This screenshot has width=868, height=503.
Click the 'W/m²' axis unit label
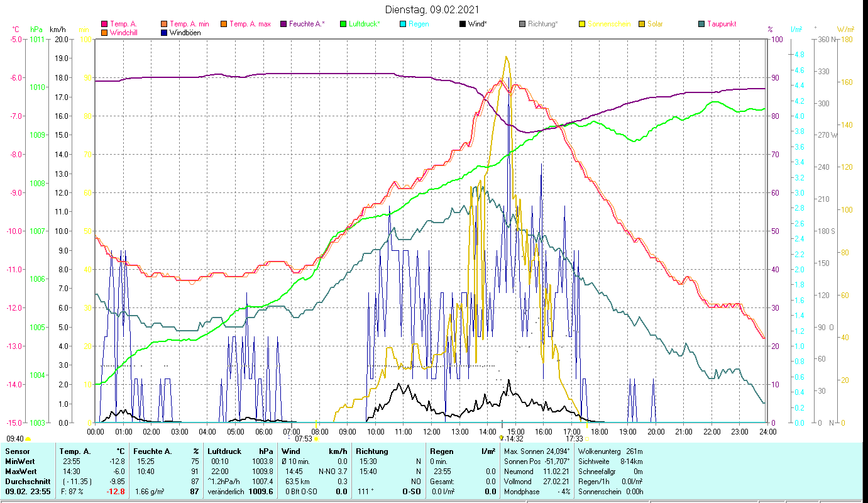point(845,29)
